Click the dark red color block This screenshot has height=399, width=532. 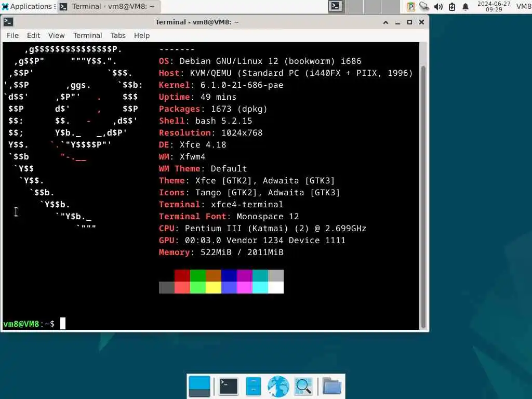(182, 275)
